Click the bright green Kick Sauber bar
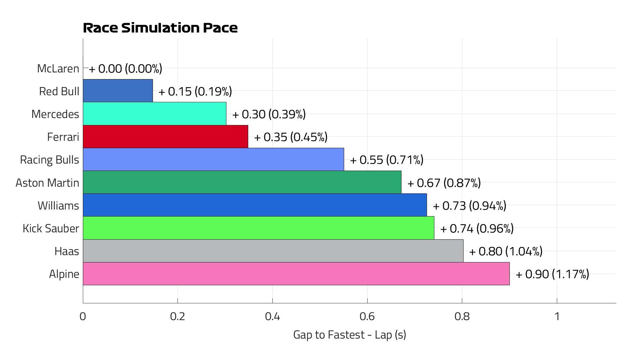644x362 pixels. (x=258, y=228)
